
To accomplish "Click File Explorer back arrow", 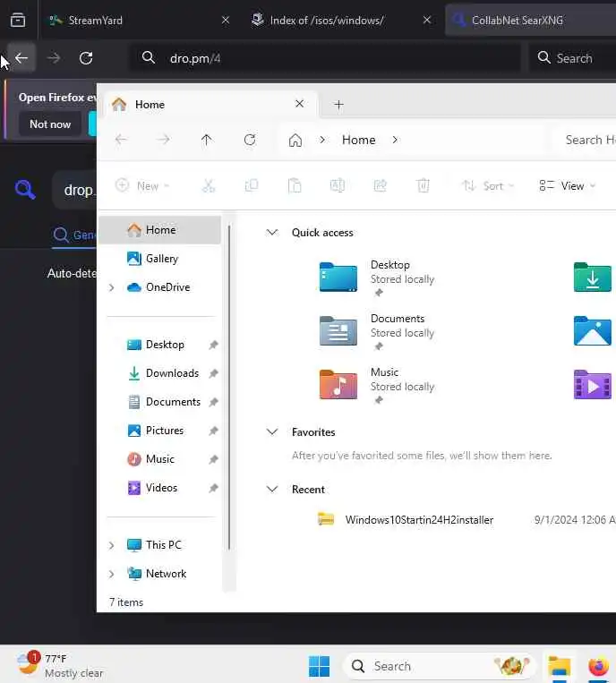I will click(x=121, y=140).
